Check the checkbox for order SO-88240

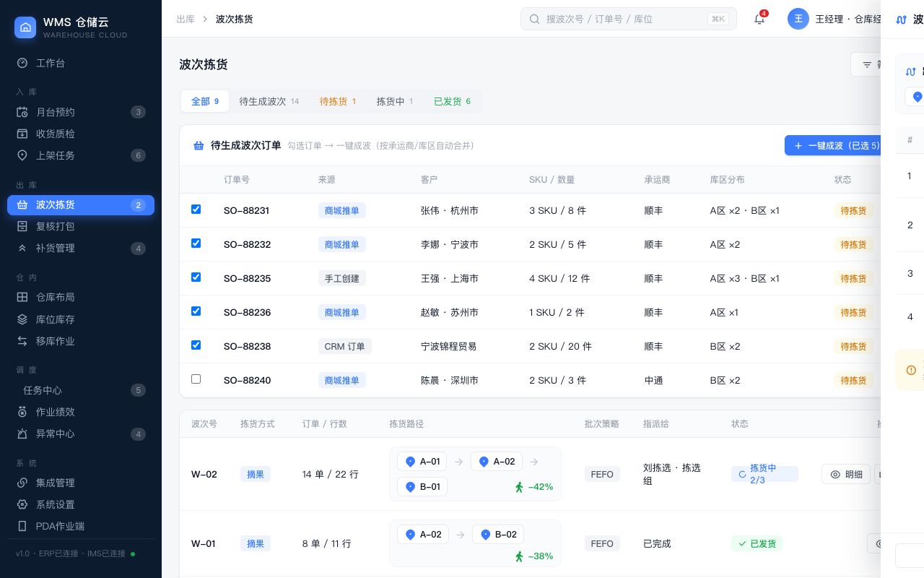pyautogui.click(x=196, y=379)
